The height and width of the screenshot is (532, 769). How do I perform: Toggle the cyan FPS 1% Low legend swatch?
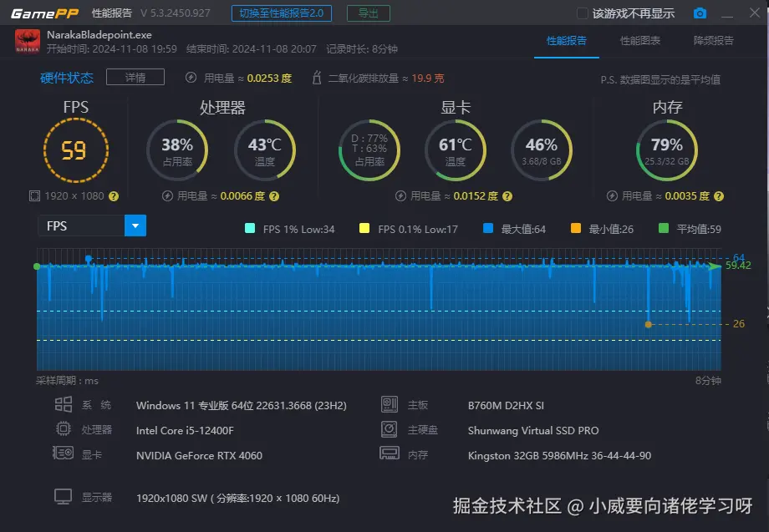[250, 228]
